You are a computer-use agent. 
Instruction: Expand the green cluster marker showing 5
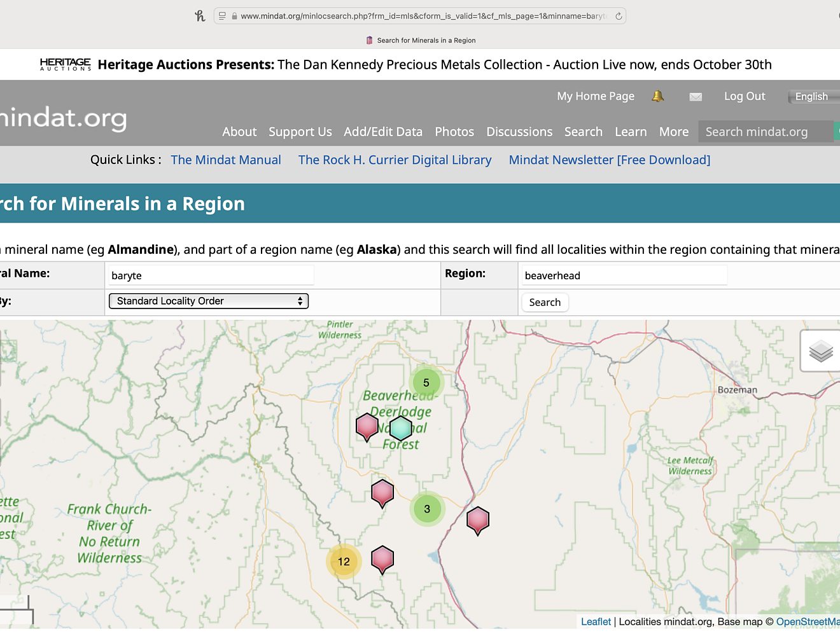[426, 382]
